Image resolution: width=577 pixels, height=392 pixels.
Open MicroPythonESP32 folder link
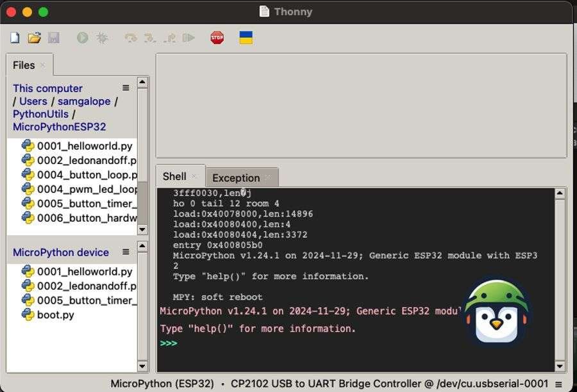59,127
